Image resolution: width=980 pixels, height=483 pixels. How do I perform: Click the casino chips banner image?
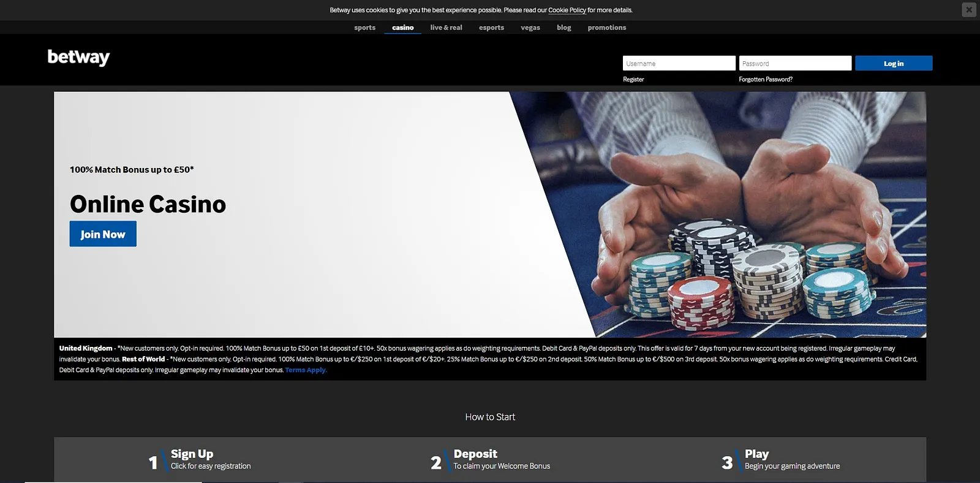click(x=735, y=215)
